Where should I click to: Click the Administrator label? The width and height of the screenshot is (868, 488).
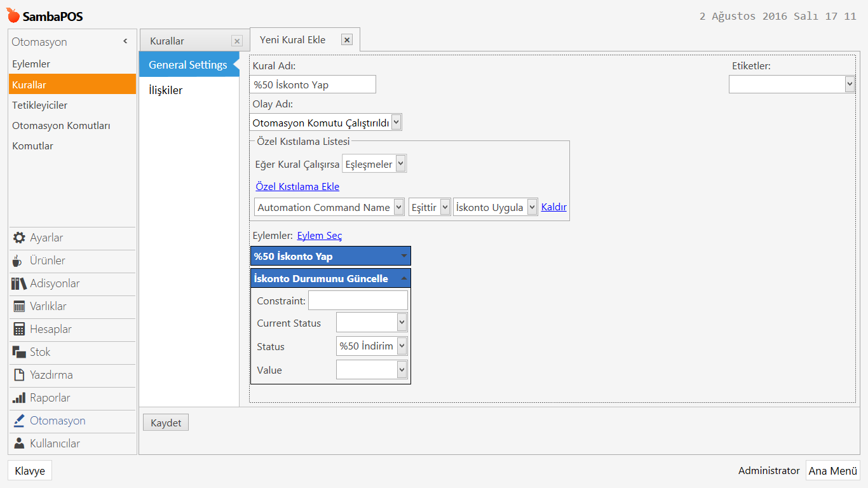pyautogui.click(x=769, y=471)
